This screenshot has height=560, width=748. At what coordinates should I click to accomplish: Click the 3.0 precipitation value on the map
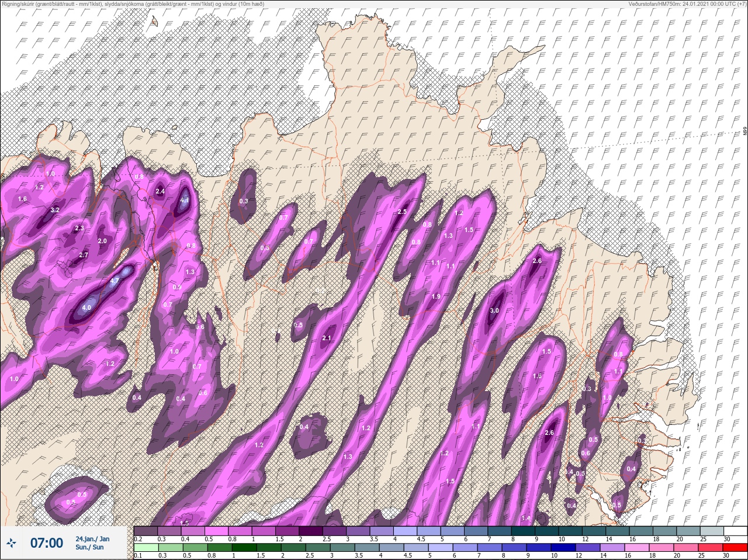coord(494,310)
